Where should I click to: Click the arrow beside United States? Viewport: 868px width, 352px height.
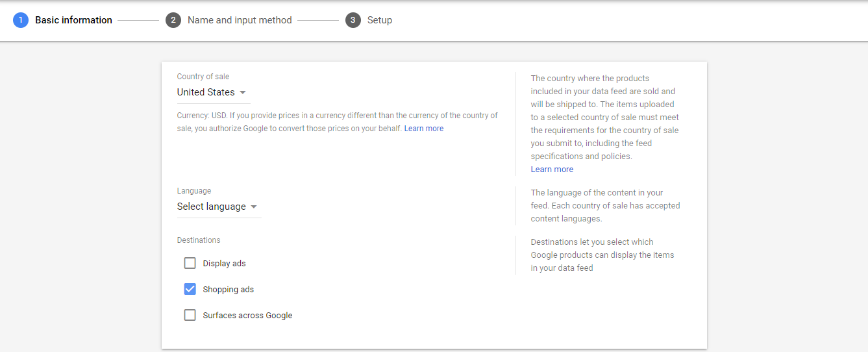pos(243,93)
